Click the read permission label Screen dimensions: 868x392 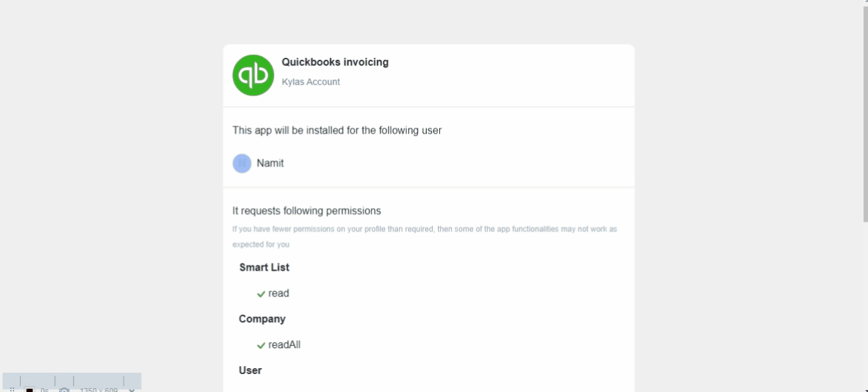tap(278, 293)
